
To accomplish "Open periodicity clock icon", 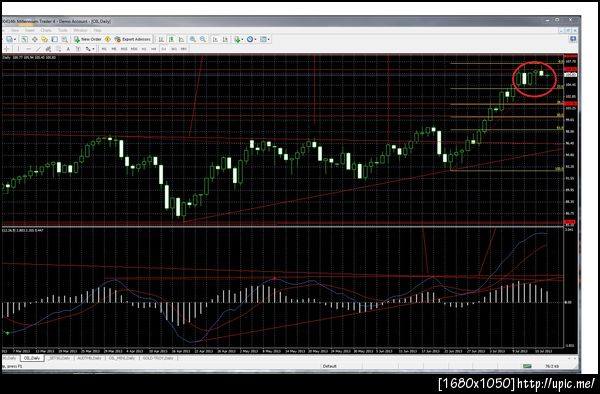I will coord(250,39).
